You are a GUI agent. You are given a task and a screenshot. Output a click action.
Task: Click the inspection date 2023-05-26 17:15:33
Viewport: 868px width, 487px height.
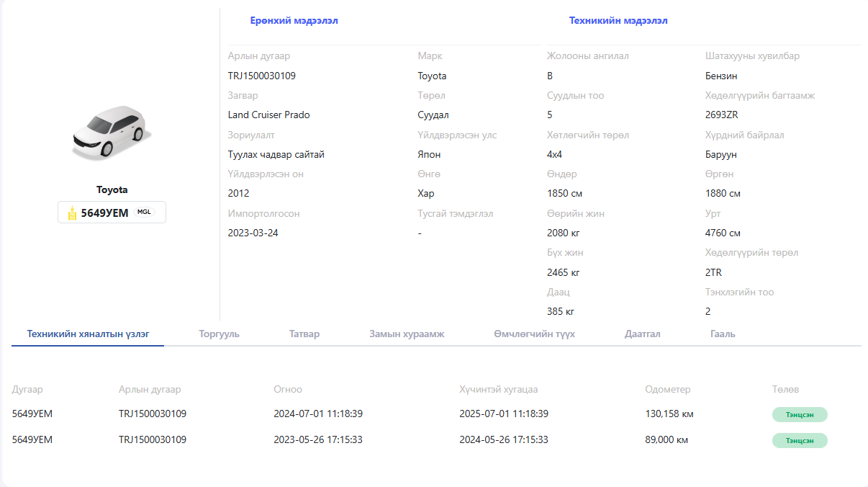click(318, 440)
